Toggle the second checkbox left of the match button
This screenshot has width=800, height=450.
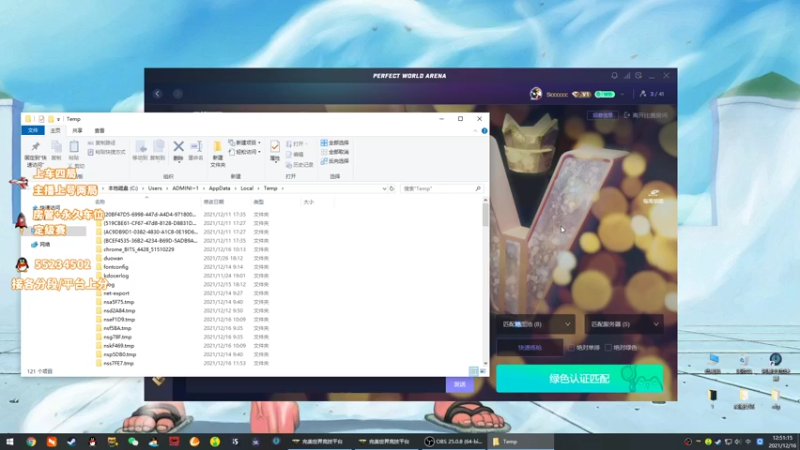[608, 347]
